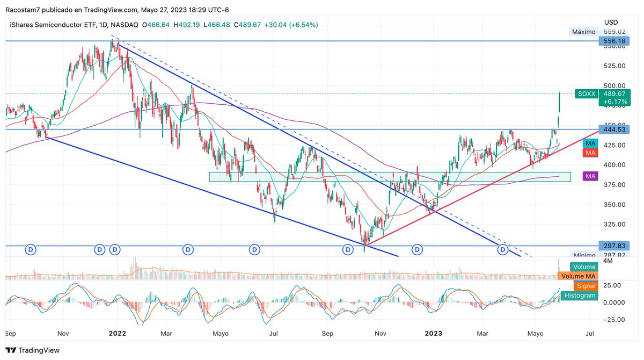Screen dimensions: 644x360
Task: Click the TradingView logo at bottom left
Action: click(33, 350)
